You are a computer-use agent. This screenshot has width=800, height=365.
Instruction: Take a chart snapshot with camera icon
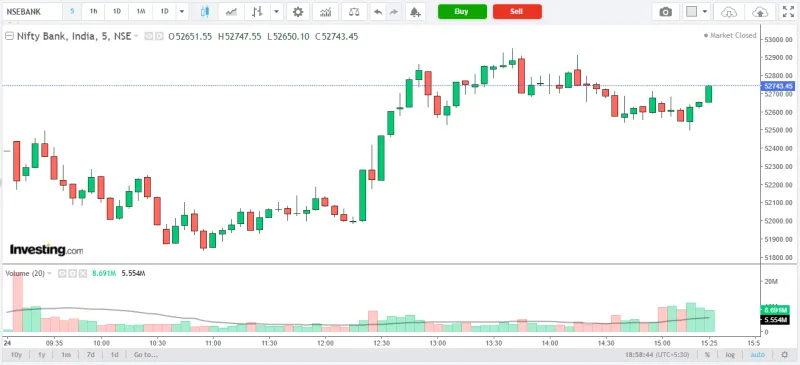(665, 11)
